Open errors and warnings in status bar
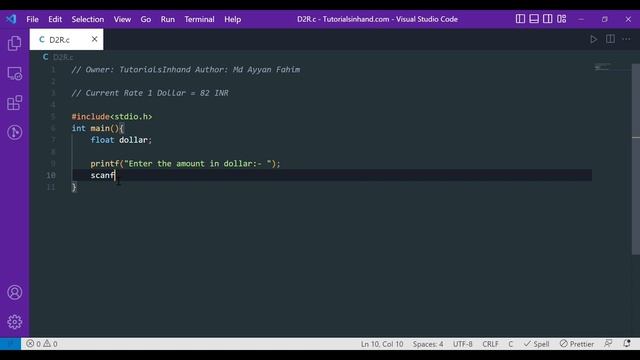The height and width of the screenshot is (360, 640). point(42,344)
